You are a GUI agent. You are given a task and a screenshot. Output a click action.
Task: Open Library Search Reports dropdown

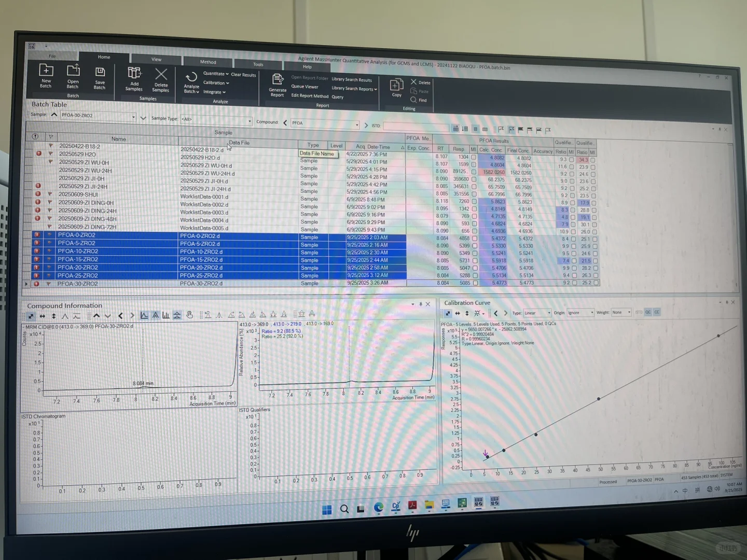click(x=354, y=89)
